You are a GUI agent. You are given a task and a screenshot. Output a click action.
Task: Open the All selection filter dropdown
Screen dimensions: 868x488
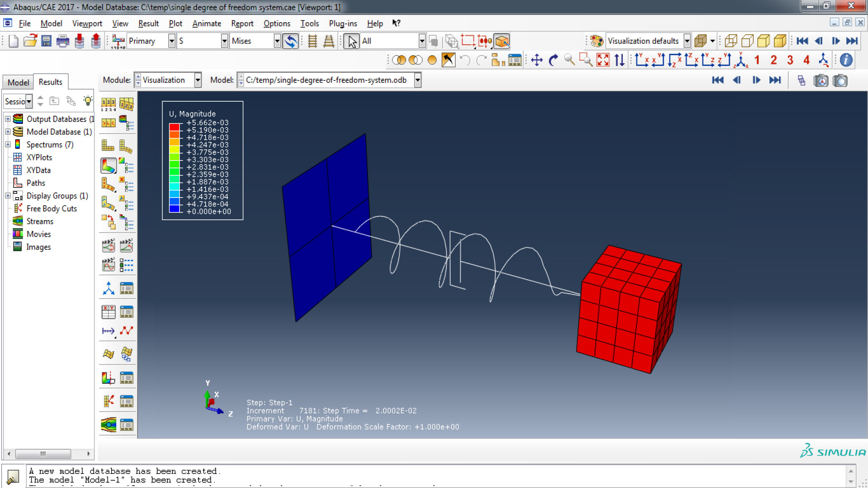422,41
